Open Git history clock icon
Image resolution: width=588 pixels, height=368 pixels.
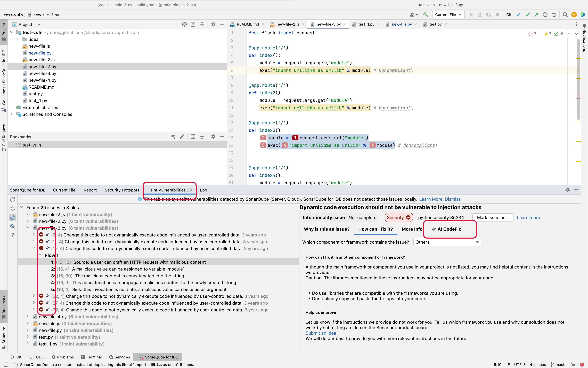(545, 15)
